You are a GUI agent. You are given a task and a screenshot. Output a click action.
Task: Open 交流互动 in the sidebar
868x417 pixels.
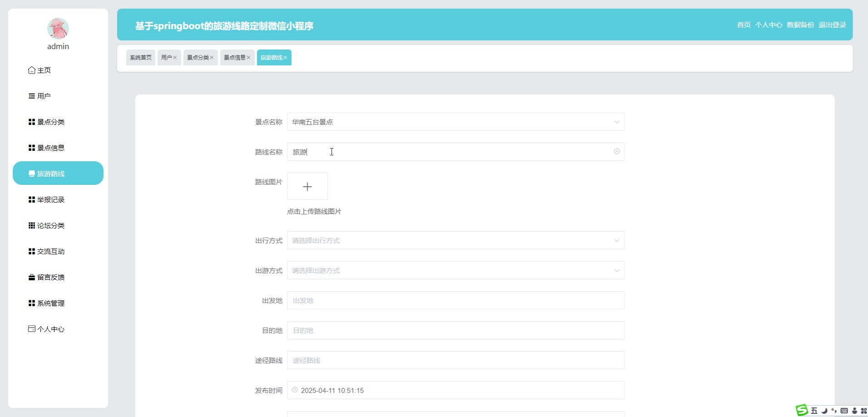(x=58, y=251)
